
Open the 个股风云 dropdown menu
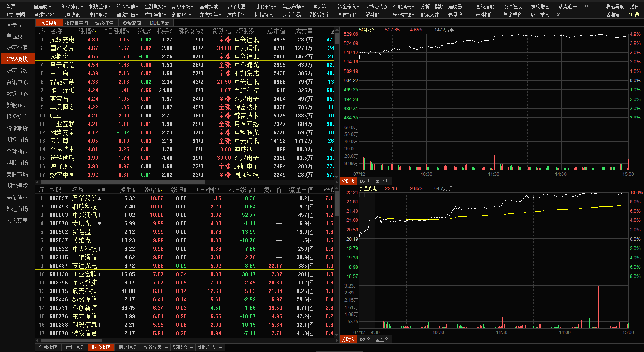click(x=404, y=7)
